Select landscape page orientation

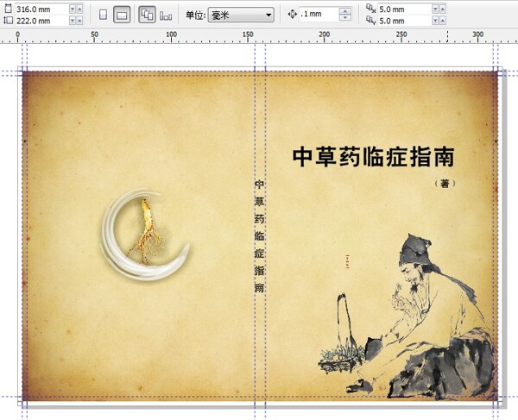tap(122, 15)
